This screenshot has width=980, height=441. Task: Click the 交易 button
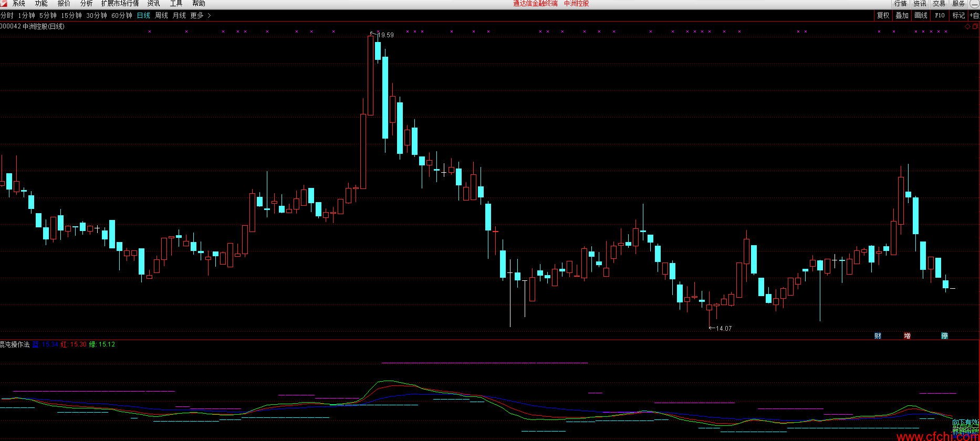coord(939,3)
